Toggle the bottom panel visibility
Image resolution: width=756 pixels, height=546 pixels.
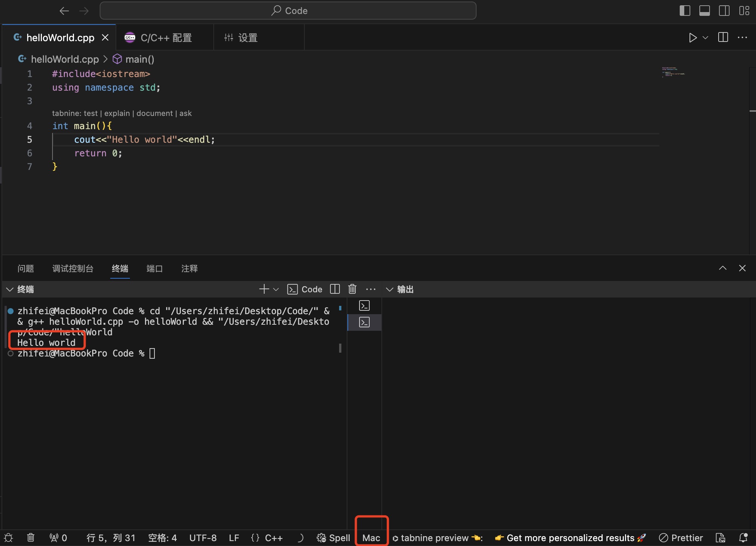pyautogui.click(x=705, y=11)
